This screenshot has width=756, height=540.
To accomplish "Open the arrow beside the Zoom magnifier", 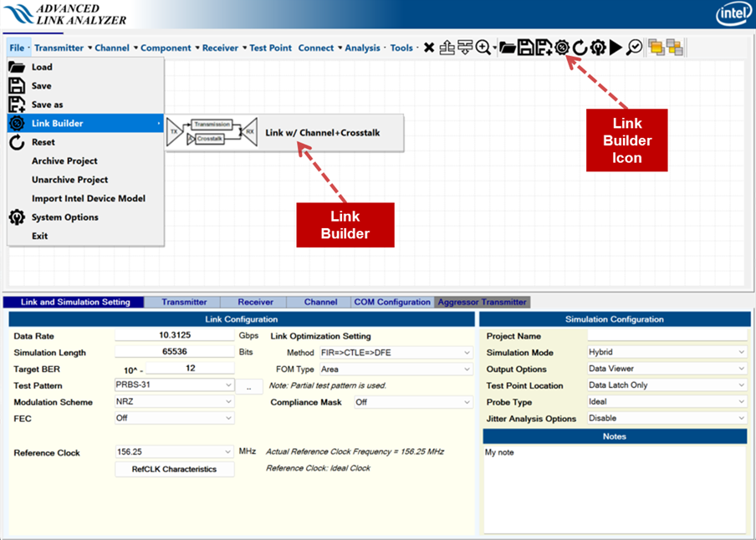I will (494, 48).
